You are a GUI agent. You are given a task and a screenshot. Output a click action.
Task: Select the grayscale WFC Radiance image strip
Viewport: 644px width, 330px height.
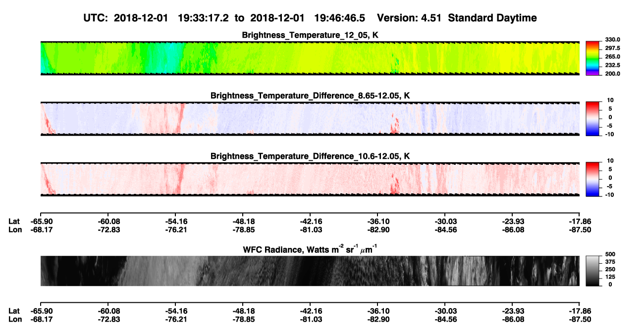[x=310, y=271]
